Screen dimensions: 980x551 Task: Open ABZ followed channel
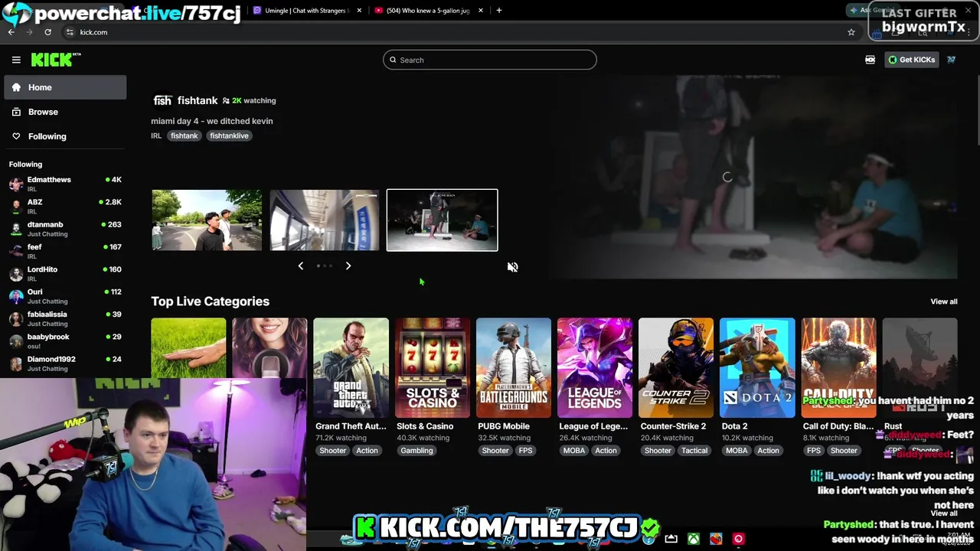point(65,206)
